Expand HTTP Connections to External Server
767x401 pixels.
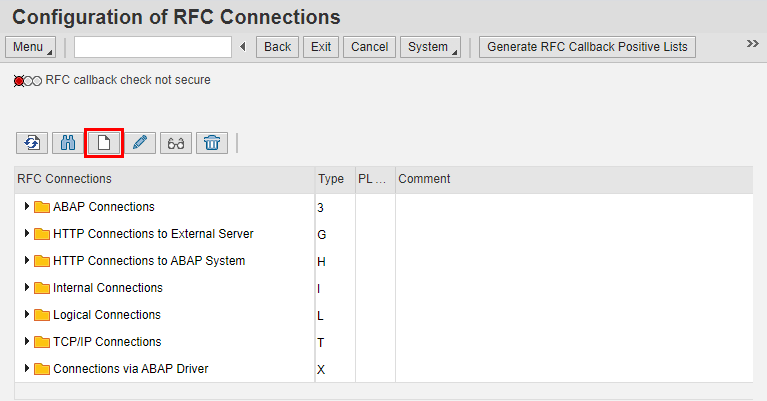tap(26, 234)
